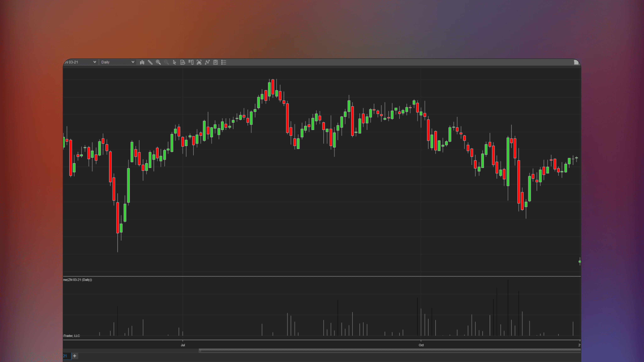Image resolution: width=644 pixels, height=362 pixels.
Task: Click the Oct label on the time axis
Action: (x=421, y=345)
